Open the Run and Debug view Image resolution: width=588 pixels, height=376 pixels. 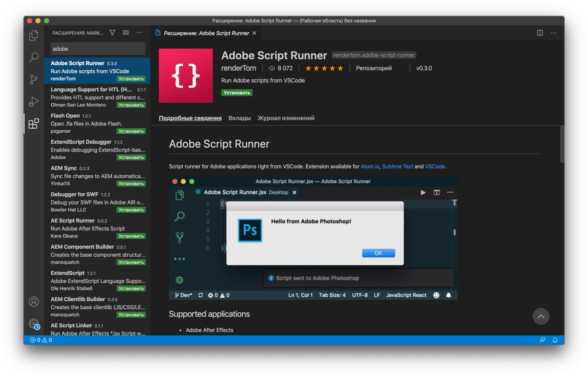[34, 102]
